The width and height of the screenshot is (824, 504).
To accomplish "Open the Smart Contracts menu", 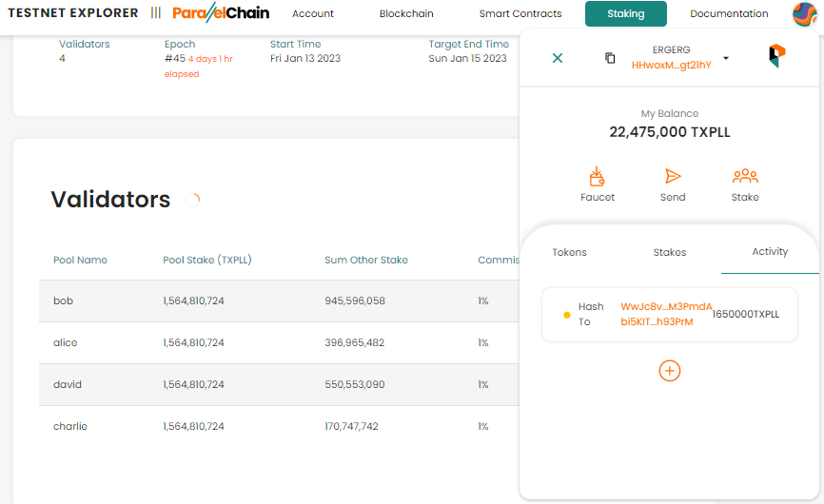I will click(x=520, y=13).
